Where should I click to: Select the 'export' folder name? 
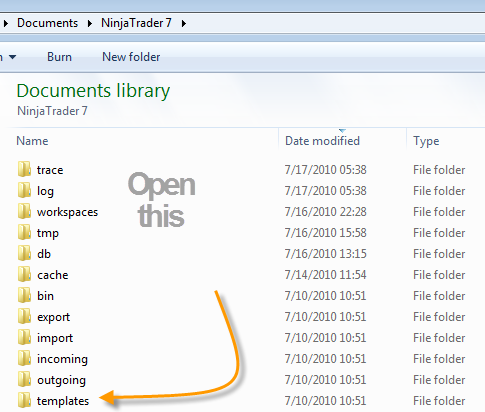click(54, 317)
